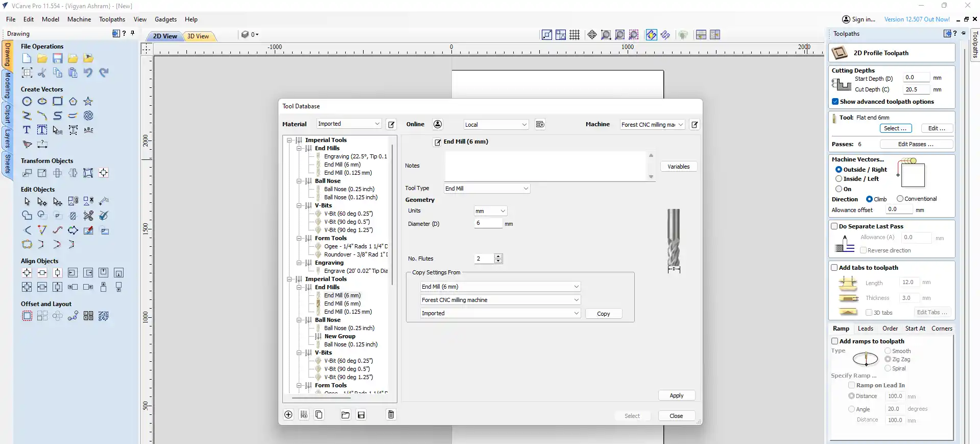
Task: Open Copy Settings tool dropdown End Mill
Action: coord(500,287)
